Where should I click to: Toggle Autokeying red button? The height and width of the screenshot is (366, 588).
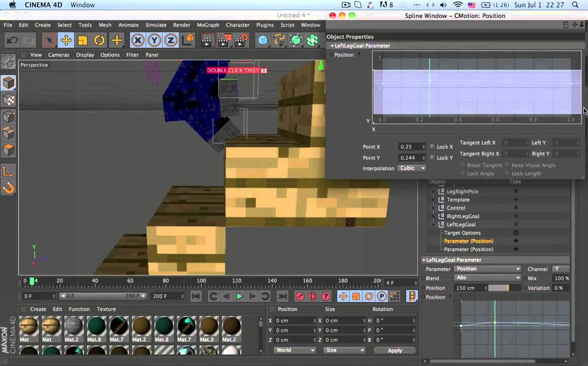[x=313, y=296]
